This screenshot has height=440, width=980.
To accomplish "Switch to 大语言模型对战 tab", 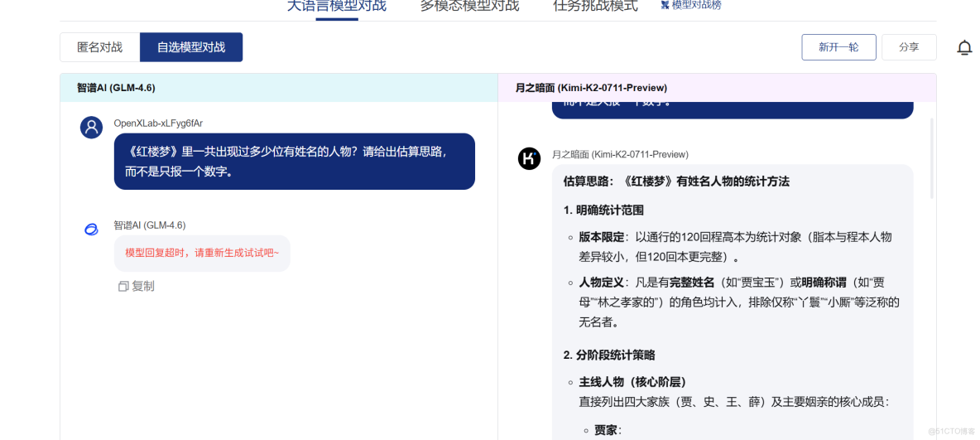I will click(x=336, y=7).
